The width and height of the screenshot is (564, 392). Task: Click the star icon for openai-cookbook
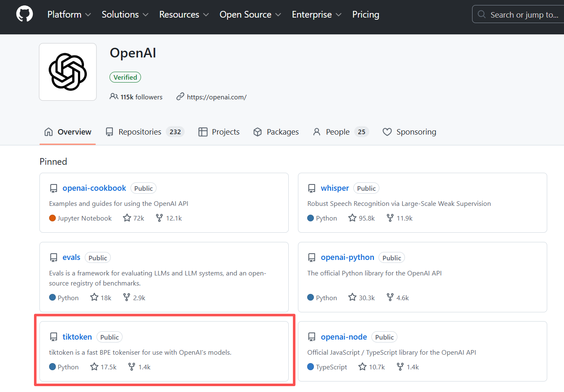point(127,218)
